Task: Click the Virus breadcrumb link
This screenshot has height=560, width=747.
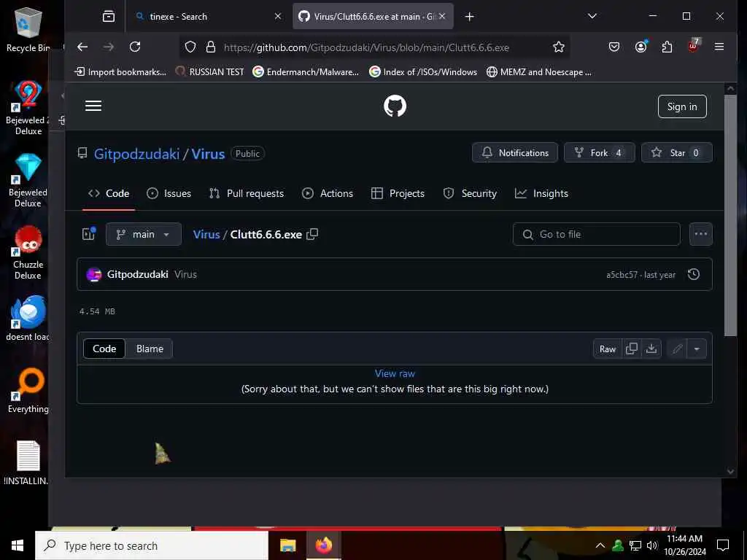Action: tap(206, 234)
